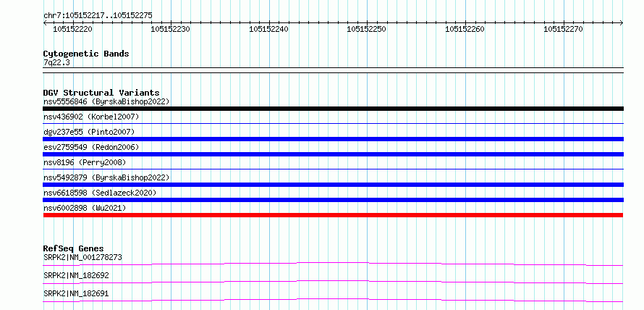Image resolution: width=644 pixels, height=310 pixels.
Task: Click the magenta SRPK2|NM_182691 transcript line
Action: pyautogui.click(x=333, y=300)
